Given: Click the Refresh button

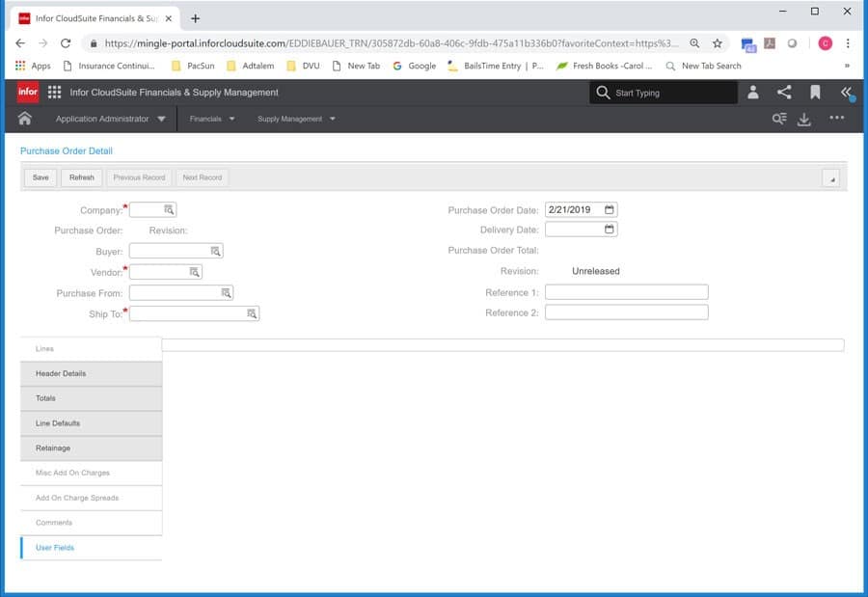Looking at the screenshot, I should [x=81, y=177].
